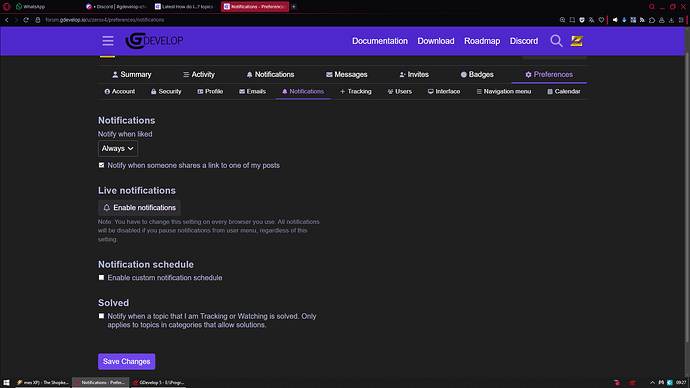Viewport: 690px width, 388px height.
Task: Open the user avatar menu
Action: pos(577,41)
